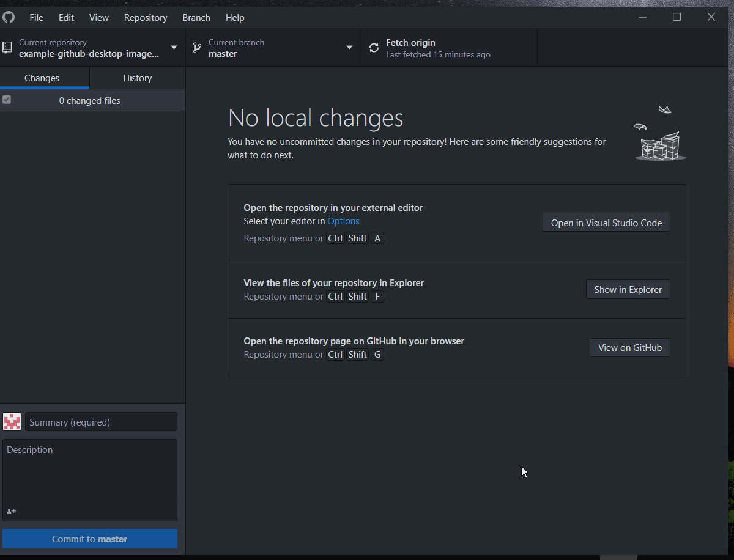
Task: Click the Commit to master button
Action: coord(90,539)
